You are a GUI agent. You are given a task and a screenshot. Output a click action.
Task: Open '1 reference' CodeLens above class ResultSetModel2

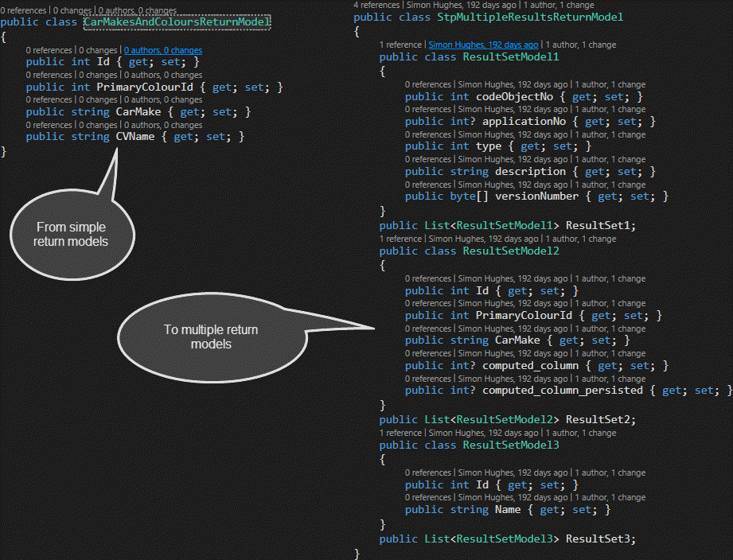(x=400, y=239)
